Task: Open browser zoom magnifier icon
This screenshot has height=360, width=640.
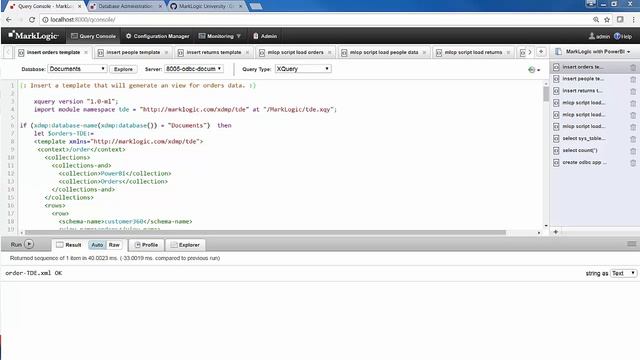Action: click(x=596, y=20)
